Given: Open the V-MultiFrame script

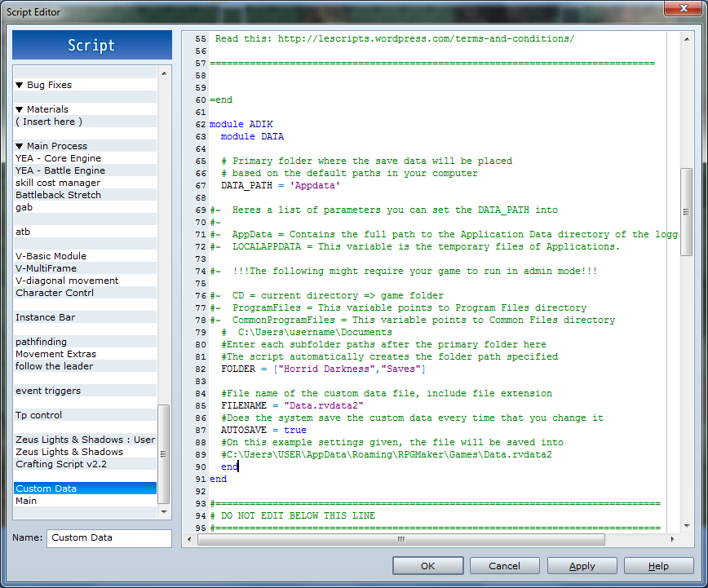Looking at the screenshot, I should pyautogui.click(x=86, y=268).
